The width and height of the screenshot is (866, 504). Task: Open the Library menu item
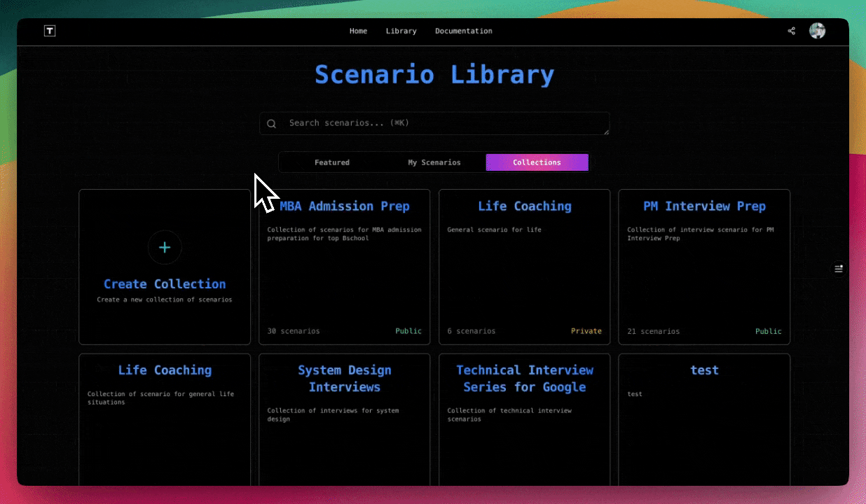[x=401, y=31]
